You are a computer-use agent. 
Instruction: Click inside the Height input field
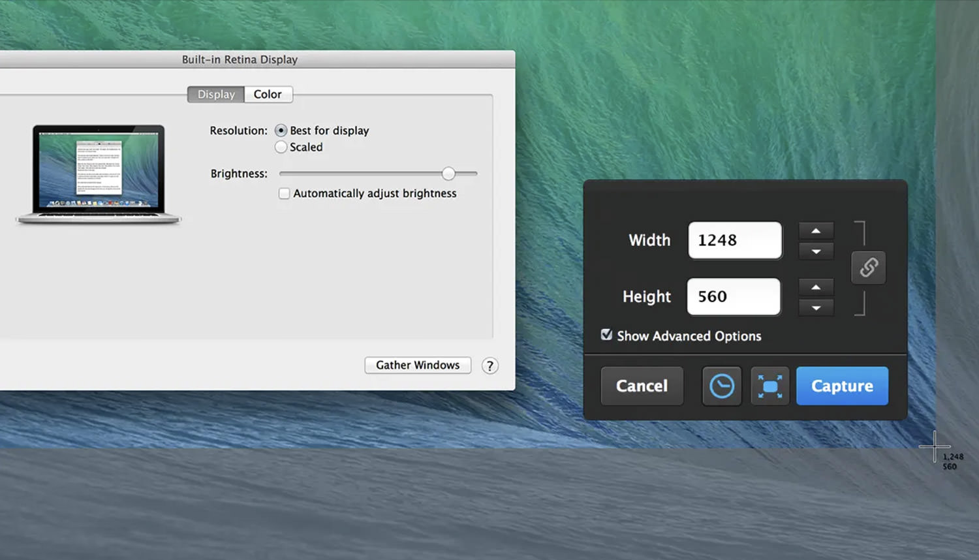pos(734,296)
